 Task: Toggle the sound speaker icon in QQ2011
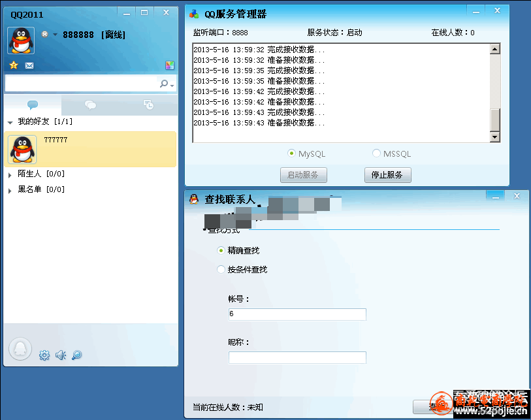61,355
